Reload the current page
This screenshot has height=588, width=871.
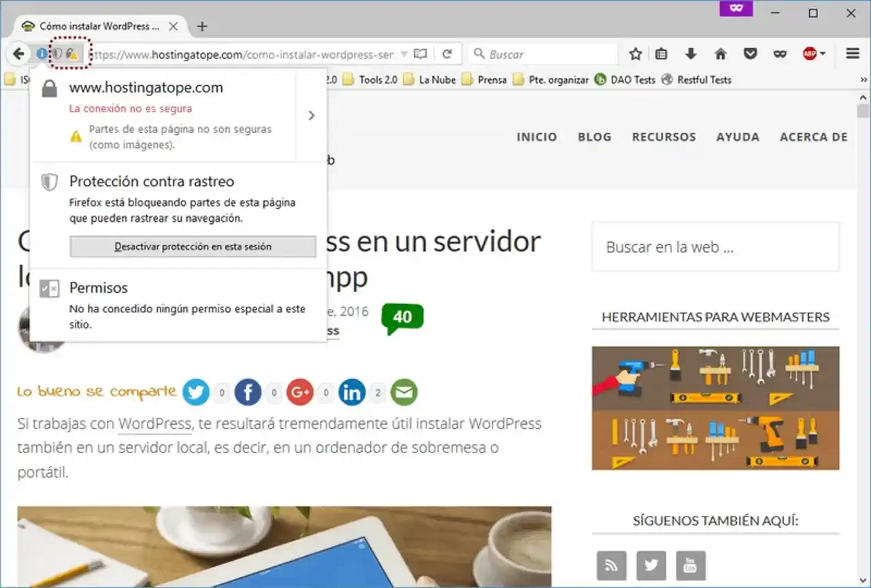point(447,54)
